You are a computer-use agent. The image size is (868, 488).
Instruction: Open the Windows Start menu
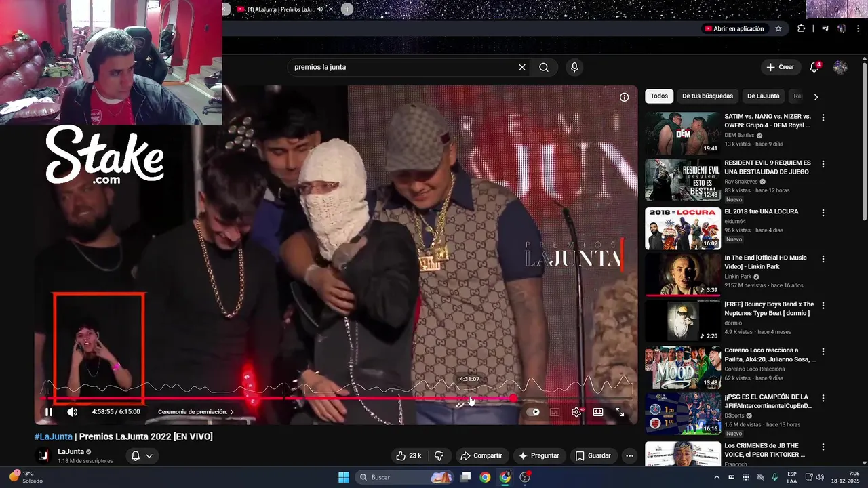[x=344, y=477]
